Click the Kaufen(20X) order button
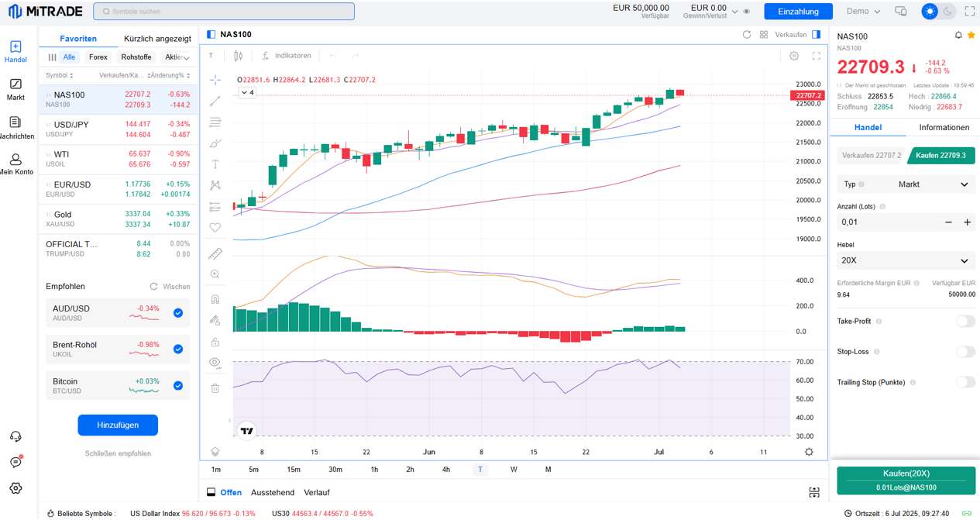The height and width of the screenshot is (520, 980). (x=906, y=480)
